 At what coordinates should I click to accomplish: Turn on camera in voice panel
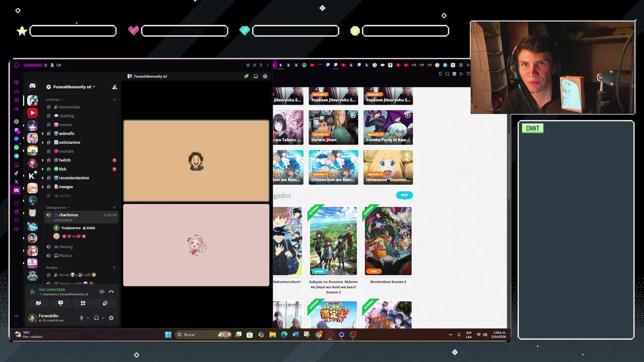point(38,303)
